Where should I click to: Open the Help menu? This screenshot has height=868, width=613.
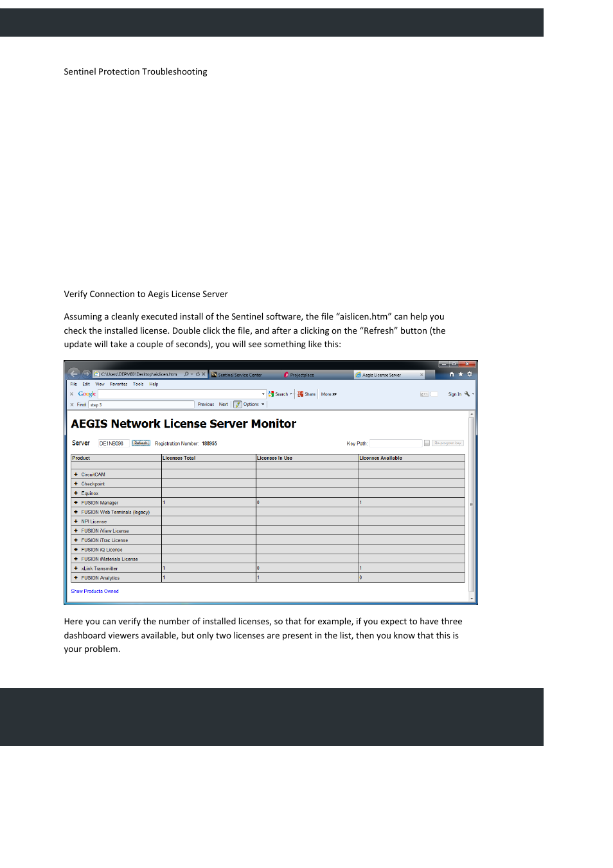tap(154, 384)
